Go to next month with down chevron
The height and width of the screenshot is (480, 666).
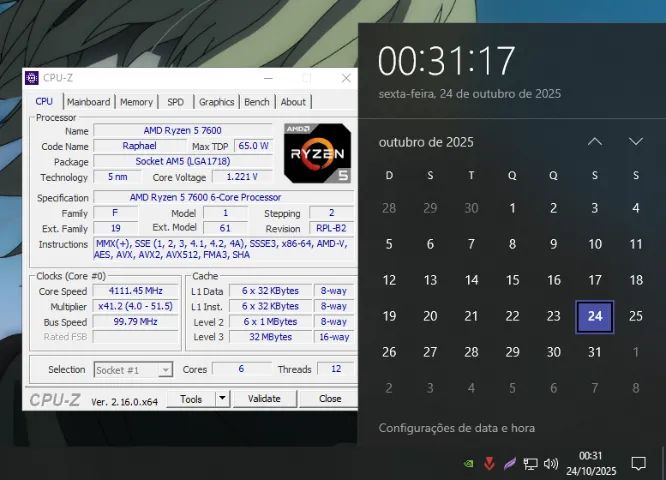point(636,142)
